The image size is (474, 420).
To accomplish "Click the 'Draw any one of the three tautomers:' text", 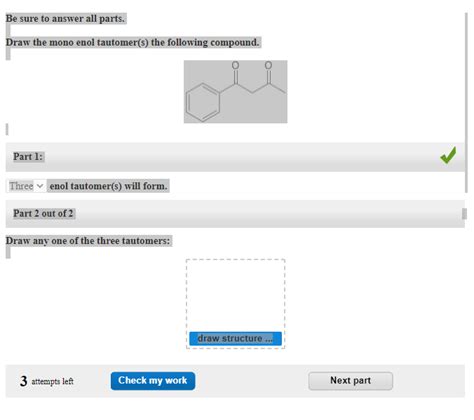I will [x=88, y=241].
